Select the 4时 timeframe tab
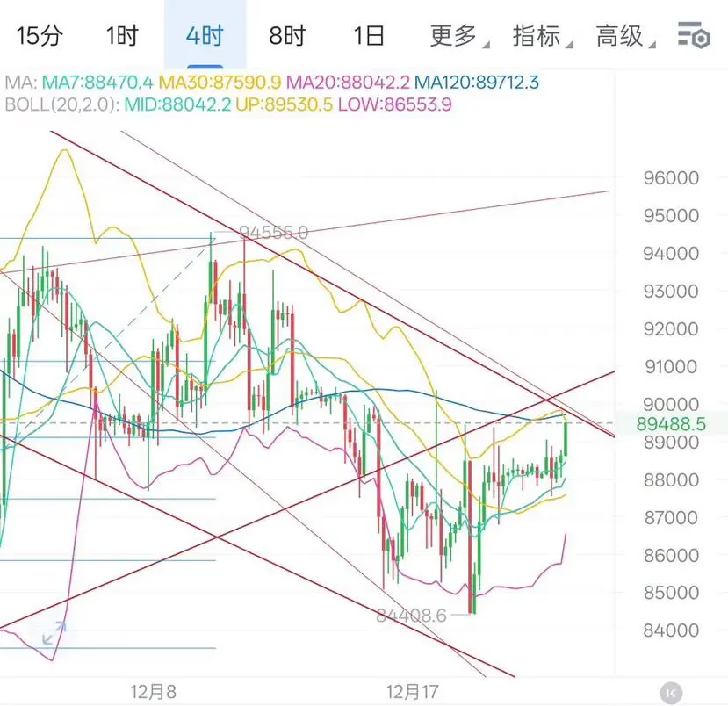728x706 pixels. point(205,36)
